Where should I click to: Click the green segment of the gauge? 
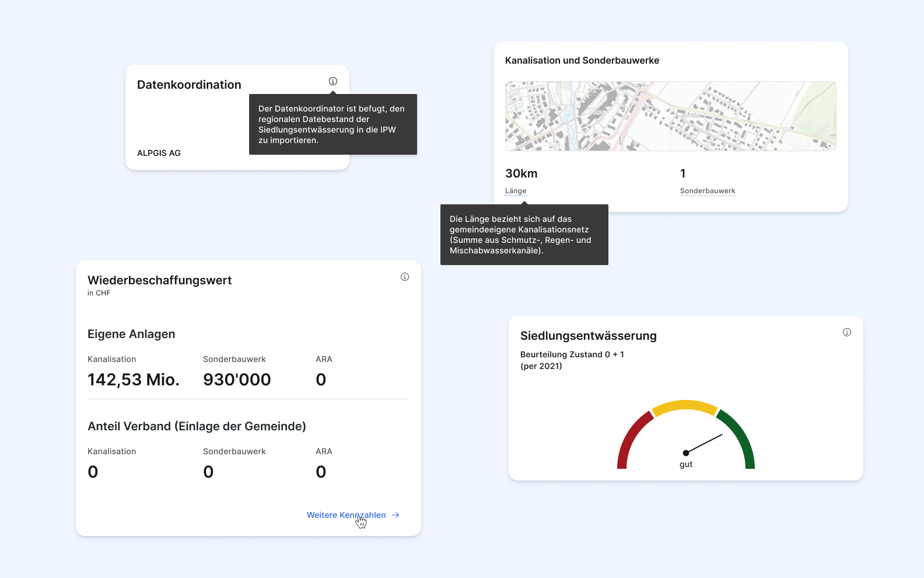740,438
